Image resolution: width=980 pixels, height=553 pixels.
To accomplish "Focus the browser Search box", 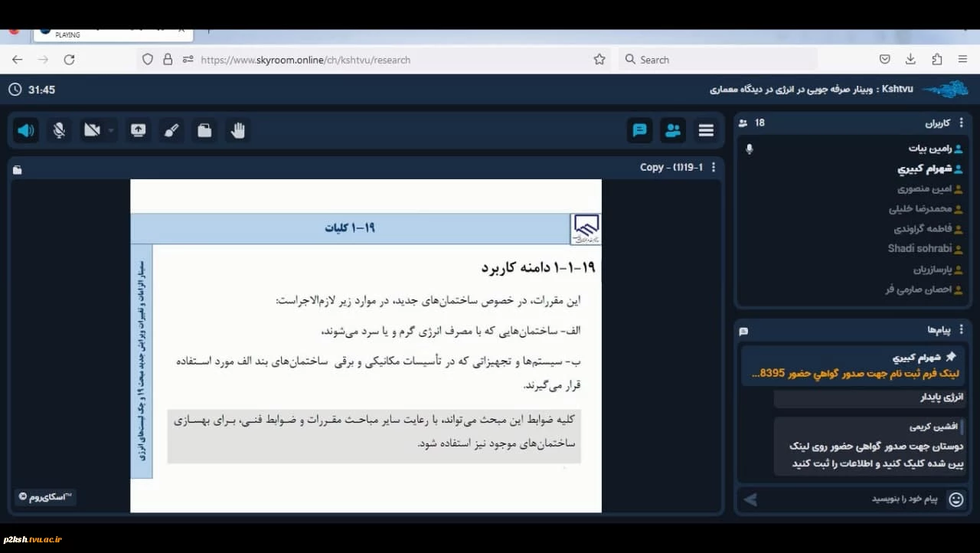I will pyautogui.click(x=717, y=59).
